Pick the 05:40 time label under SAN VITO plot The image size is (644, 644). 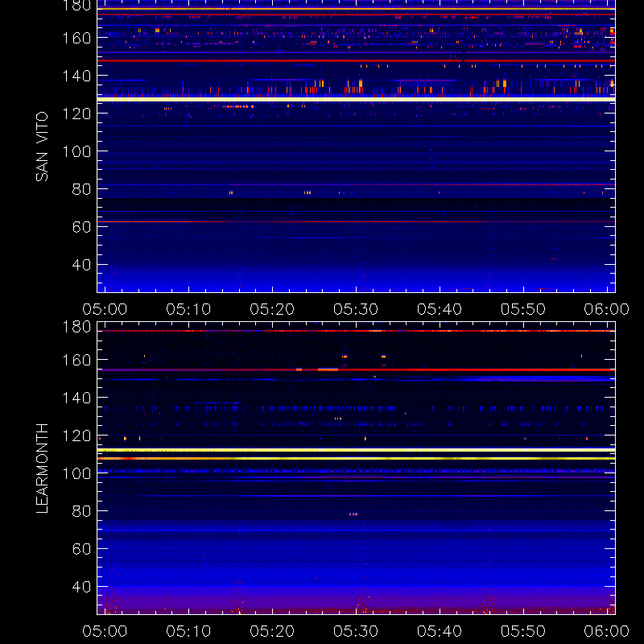440,309
